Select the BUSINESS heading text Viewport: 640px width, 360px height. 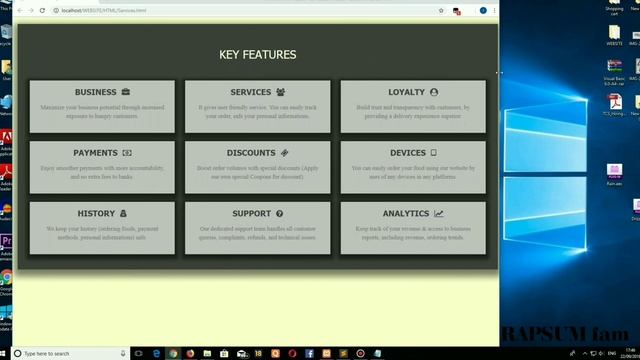[x=96, y=92]
